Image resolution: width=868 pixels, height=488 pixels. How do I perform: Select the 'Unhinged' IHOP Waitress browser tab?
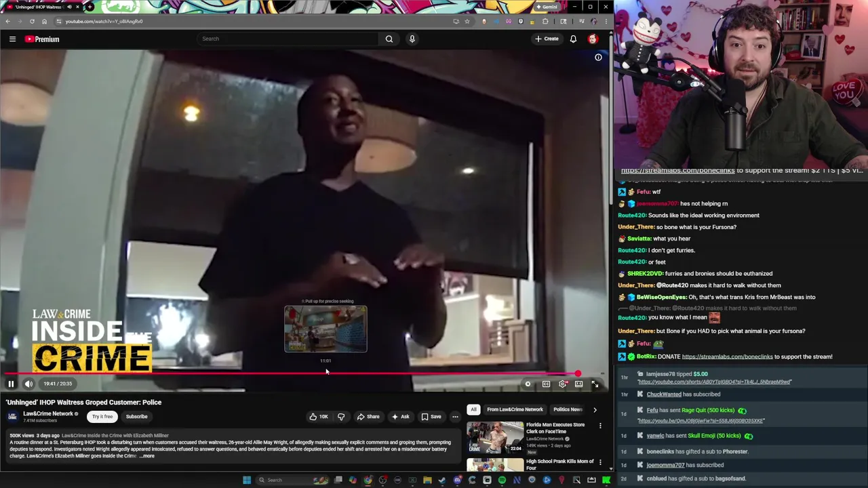tap(42, 7)
